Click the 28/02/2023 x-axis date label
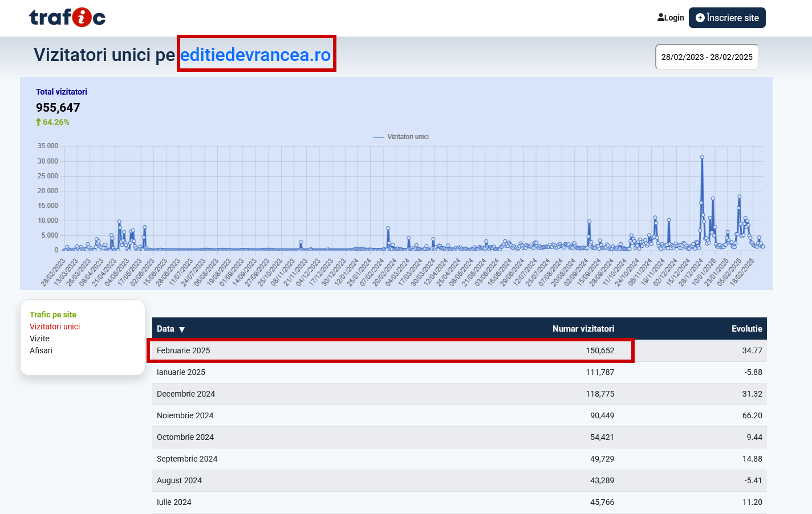Viewport: 812px width, 514px height. tap(54, 272)
